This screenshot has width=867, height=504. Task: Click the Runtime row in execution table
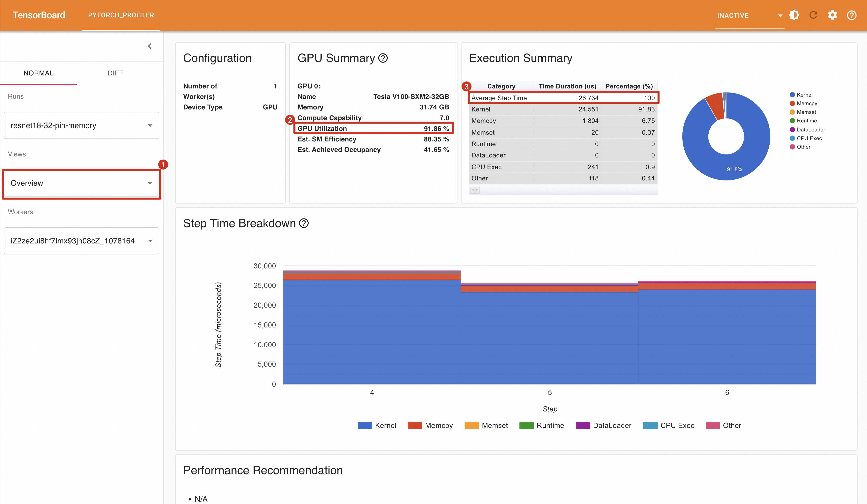pyautogui.click(x=563, y=144)
